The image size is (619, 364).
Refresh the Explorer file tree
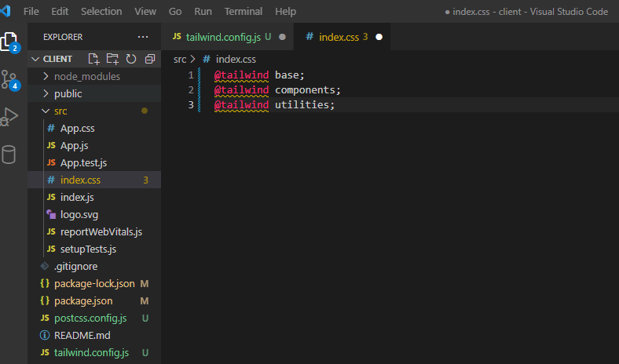point(131,59)
